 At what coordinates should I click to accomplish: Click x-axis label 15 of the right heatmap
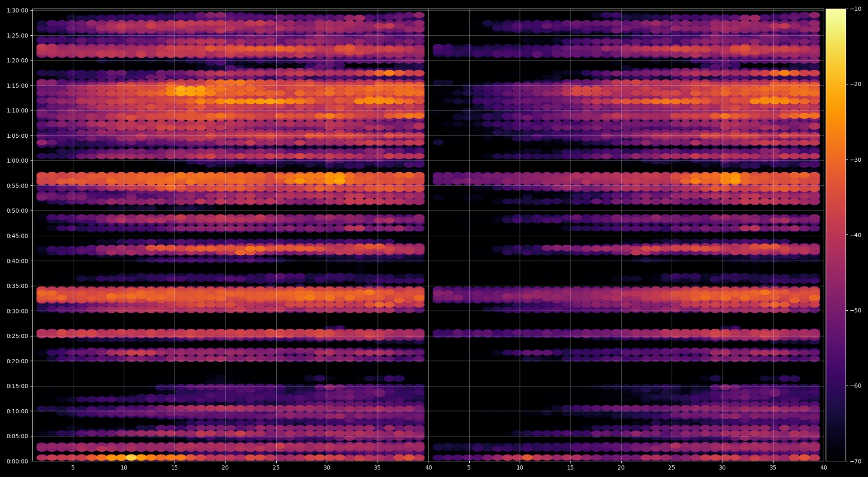[571, 468]
